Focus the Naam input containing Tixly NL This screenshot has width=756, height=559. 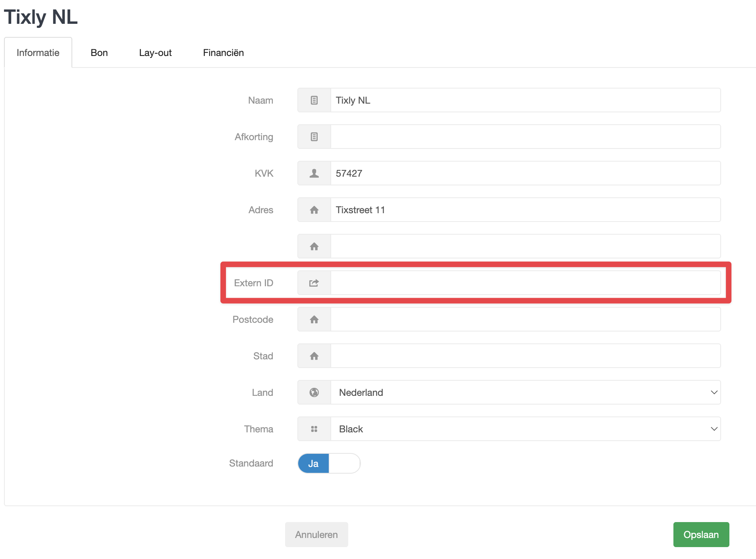click(x=526, y=100)
